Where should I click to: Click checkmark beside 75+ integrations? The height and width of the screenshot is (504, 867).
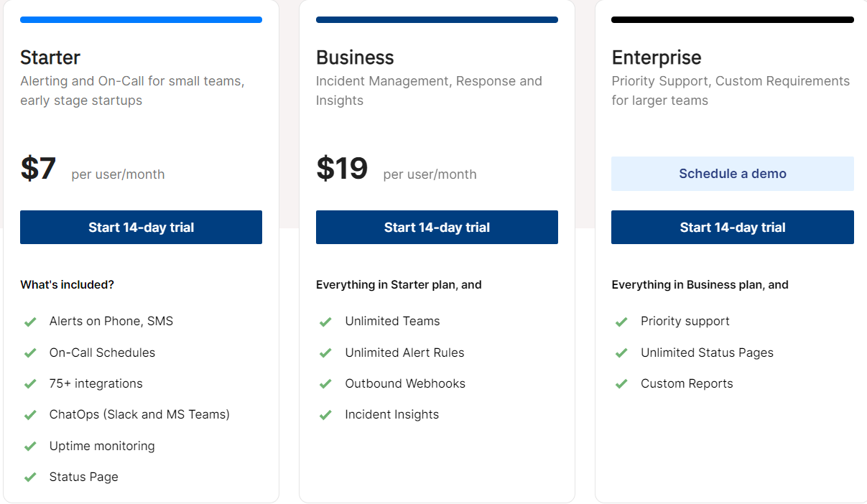click(30, 384)
